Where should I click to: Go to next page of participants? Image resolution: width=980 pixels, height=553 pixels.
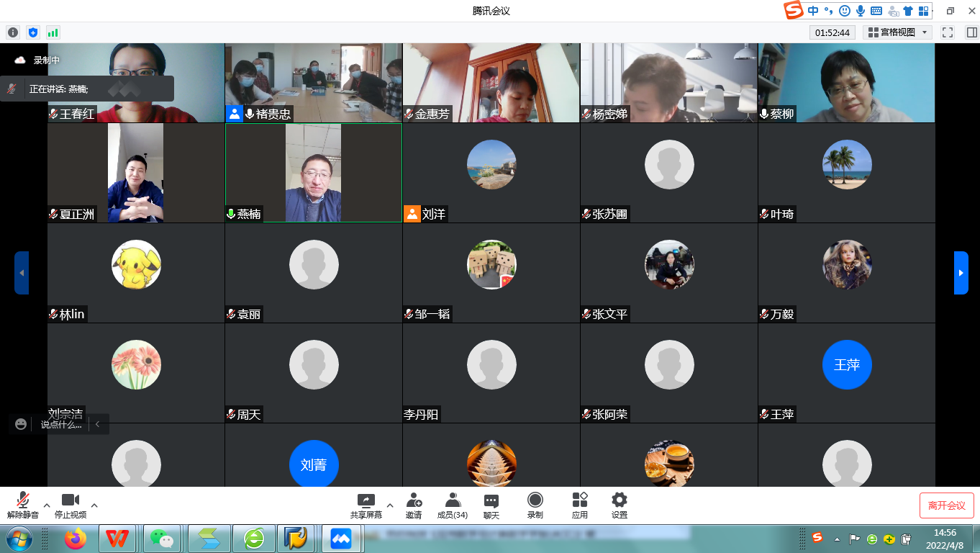pyautogui.click(x=961, y=273)
